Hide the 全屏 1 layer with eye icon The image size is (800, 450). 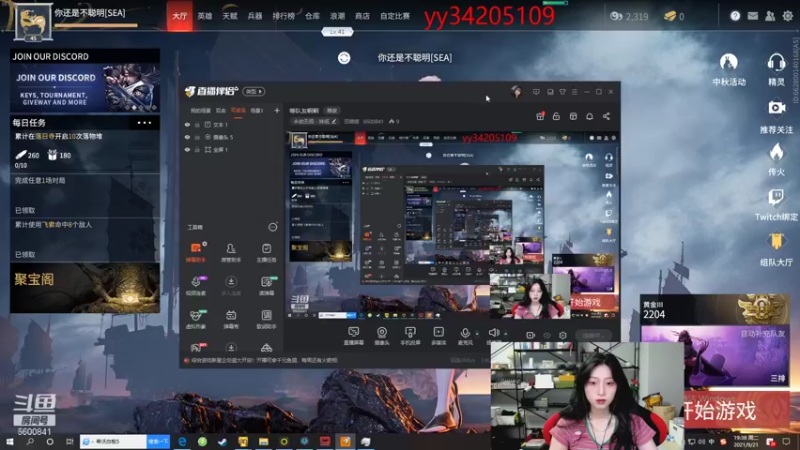tap(187, 150)
